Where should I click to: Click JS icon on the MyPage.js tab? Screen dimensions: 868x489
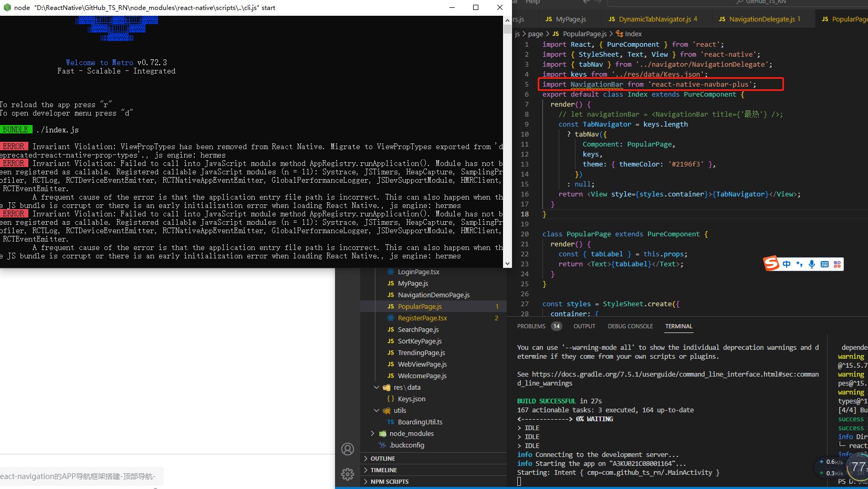pyautogui.click(x=549, y=19)
